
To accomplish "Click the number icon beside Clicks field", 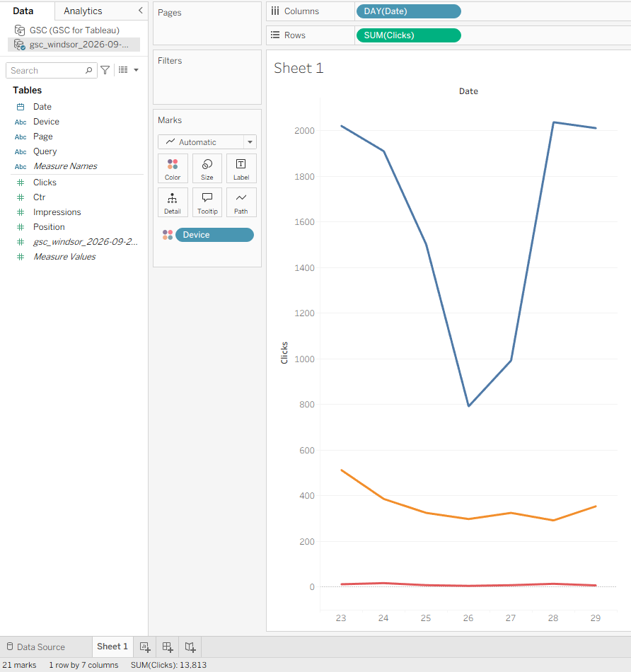I will [x=20, y=183].
